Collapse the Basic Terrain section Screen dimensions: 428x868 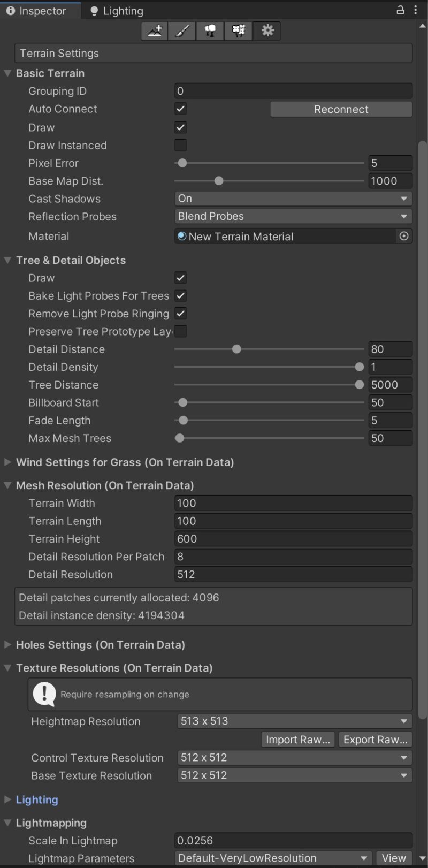[x=8, y=73]
